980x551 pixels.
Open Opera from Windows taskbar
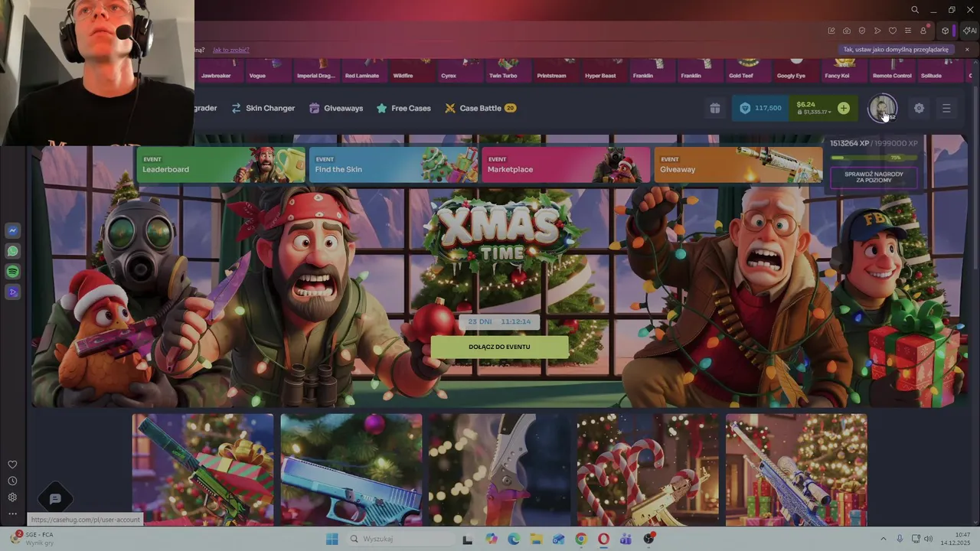pyautogui.click(x=603, y=539)
